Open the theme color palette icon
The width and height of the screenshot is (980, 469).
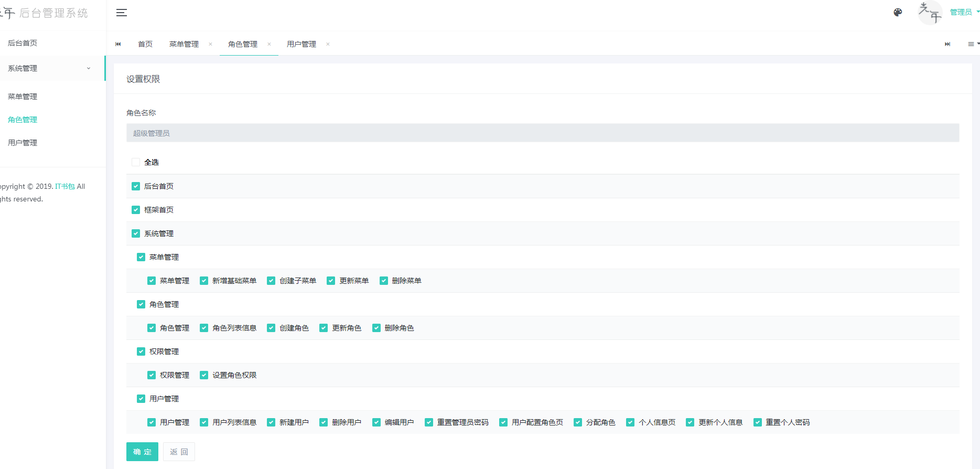click(x=898, y=13)
